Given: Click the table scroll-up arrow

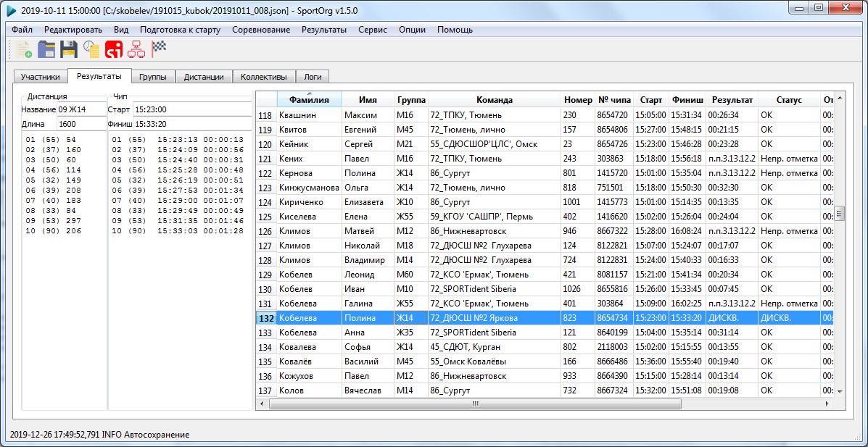Looking at the screenshot, I should (840, 98).
